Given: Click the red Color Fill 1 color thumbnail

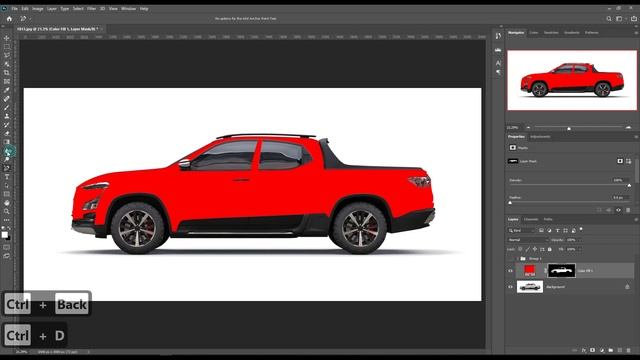Looking at the screenshot, I should point(529,271).
